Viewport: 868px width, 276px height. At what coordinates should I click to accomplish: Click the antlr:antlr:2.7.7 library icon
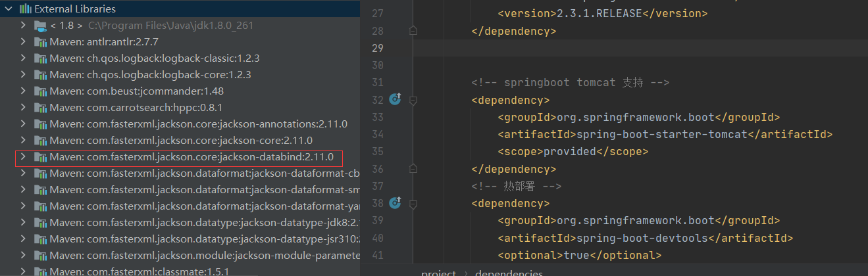(x=40, y=42)
